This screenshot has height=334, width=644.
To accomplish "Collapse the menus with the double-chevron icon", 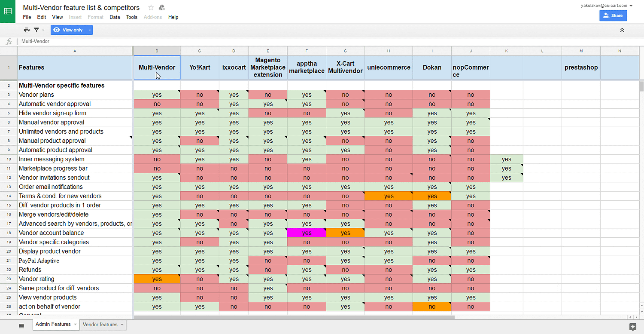I will click(x=622, y=30).
